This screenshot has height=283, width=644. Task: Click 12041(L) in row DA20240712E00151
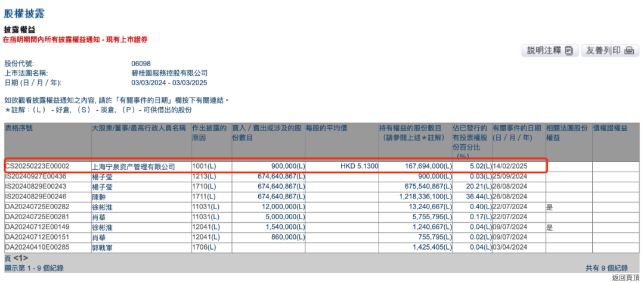pyautogui.click(x=206, y=238)
